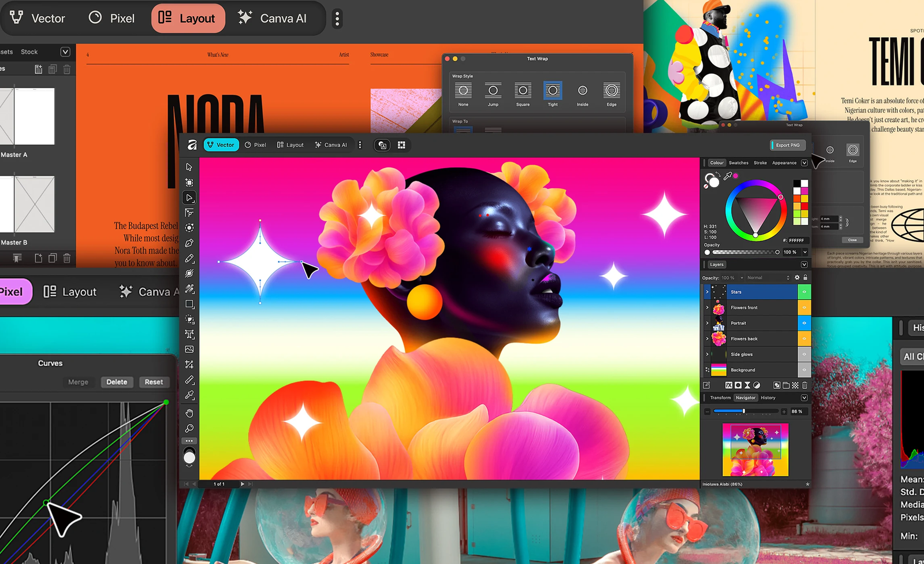Click the layer mask icon in Layers panel
924x564 pixels.
(738, 385)
